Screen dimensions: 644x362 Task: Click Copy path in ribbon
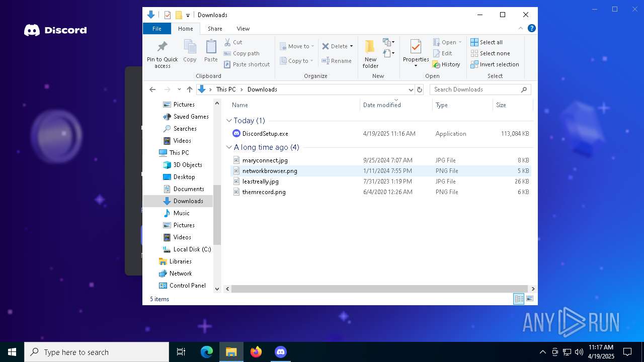point(242,53)
